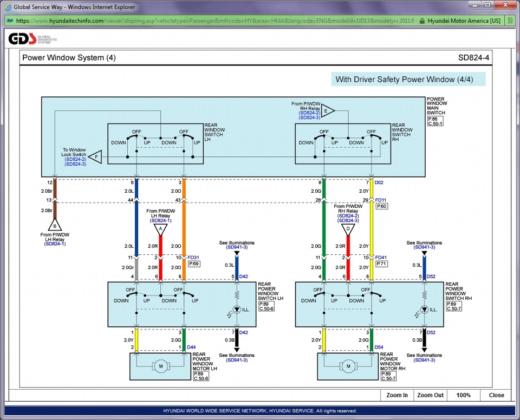Open the SD824-1 link under LH Relay B
This screenshot has height=420, width=520.
point(55,244)
